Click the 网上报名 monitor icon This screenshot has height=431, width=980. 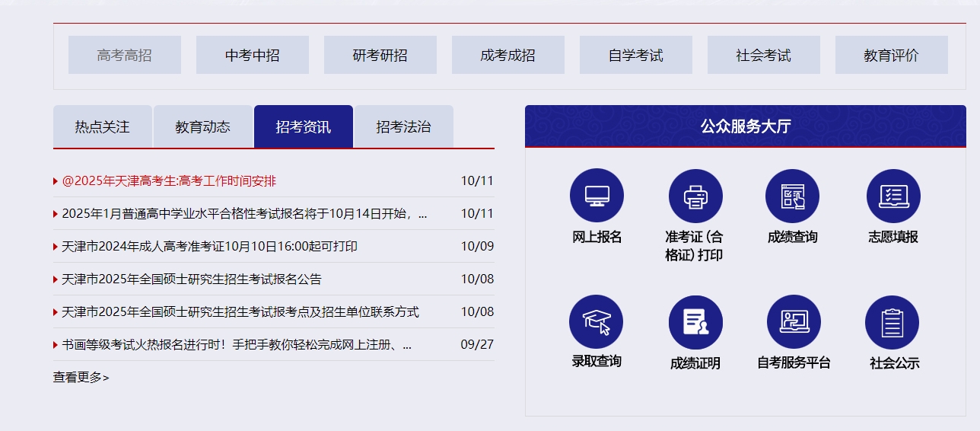pos(597,196)
